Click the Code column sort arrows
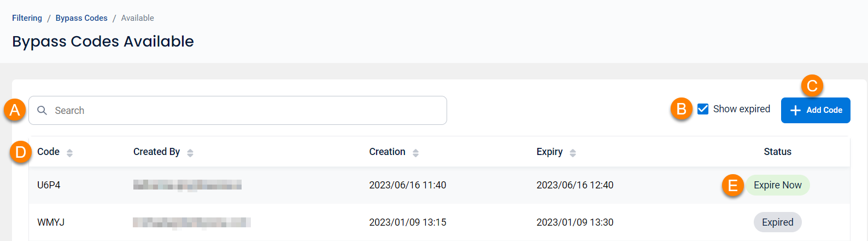Viewport: 868px width, 241px height. 69,153
